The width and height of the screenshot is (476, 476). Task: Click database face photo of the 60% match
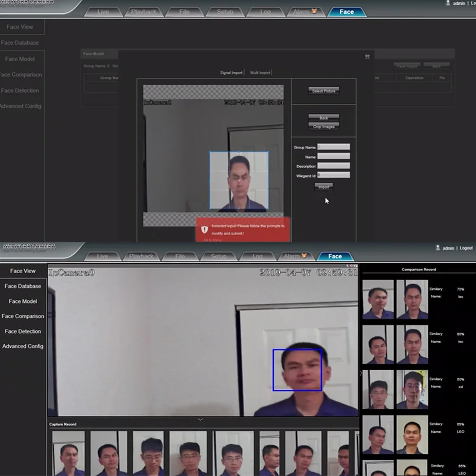click(x=412, y=389)
